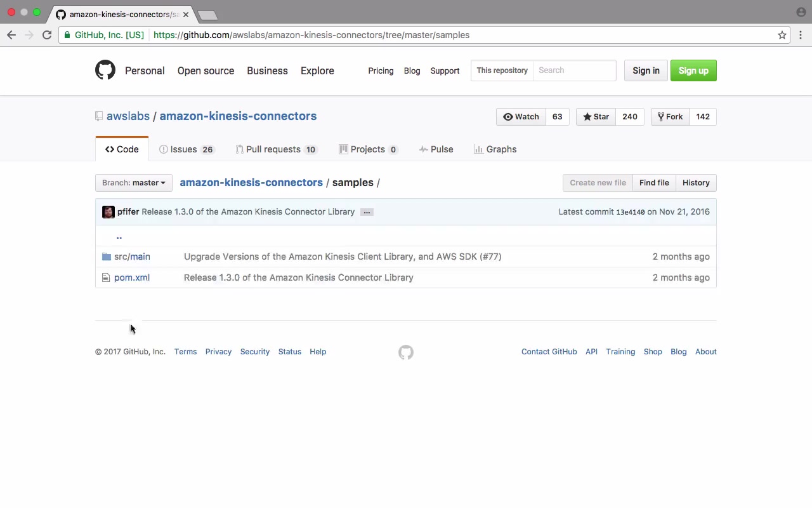This screenshot has height=508, width=812.
Task: Click the GitHub Octocat logo in header
Action: tap(105, 70)
